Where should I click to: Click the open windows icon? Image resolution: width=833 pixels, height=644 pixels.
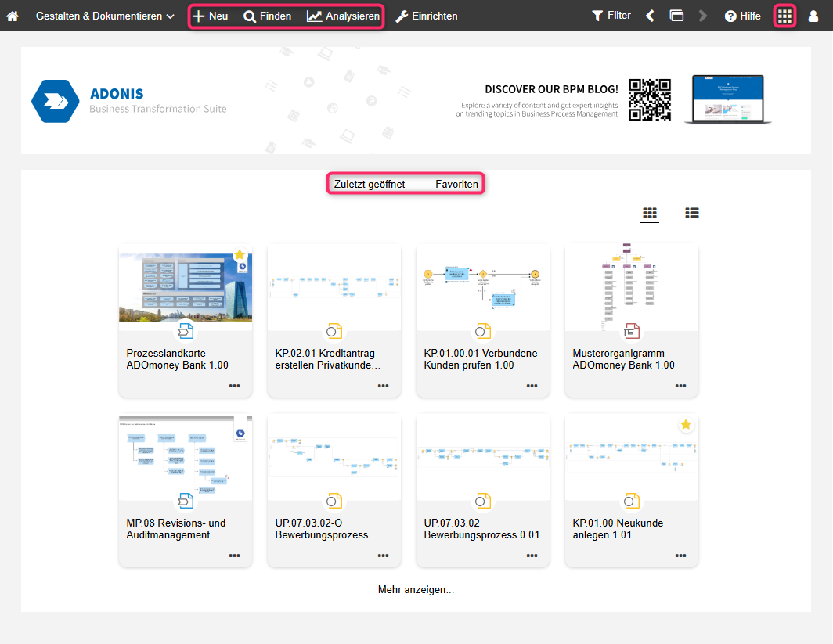(676, 16)
